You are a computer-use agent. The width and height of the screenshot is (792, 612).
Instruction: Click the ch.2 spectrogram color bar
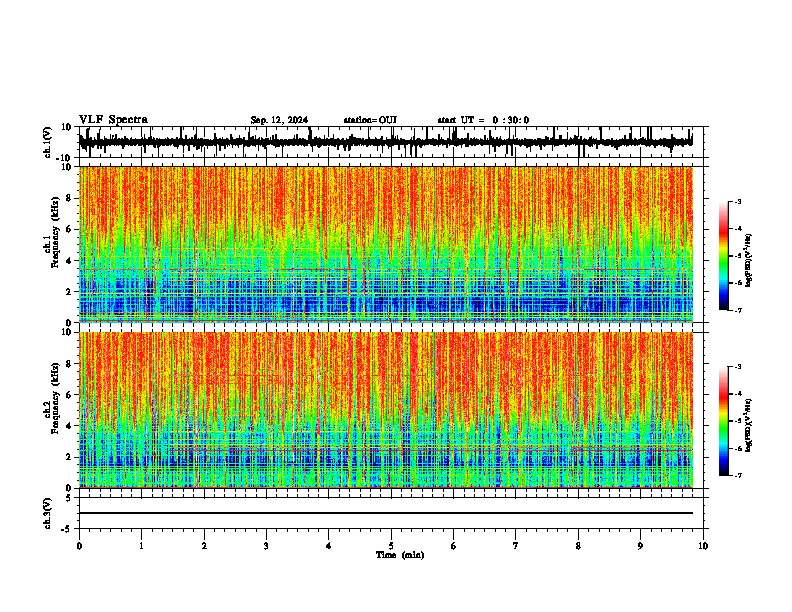click(x=724, y=421)
